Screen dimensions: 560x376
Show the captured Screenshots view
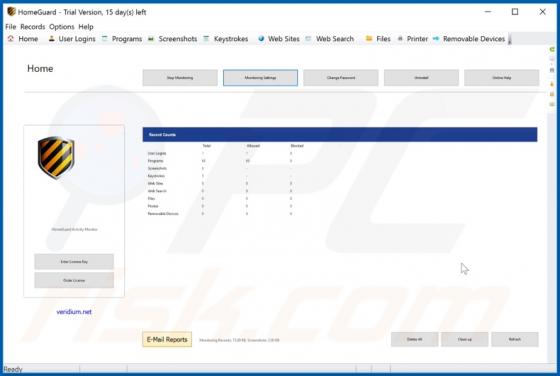point(172,39)
